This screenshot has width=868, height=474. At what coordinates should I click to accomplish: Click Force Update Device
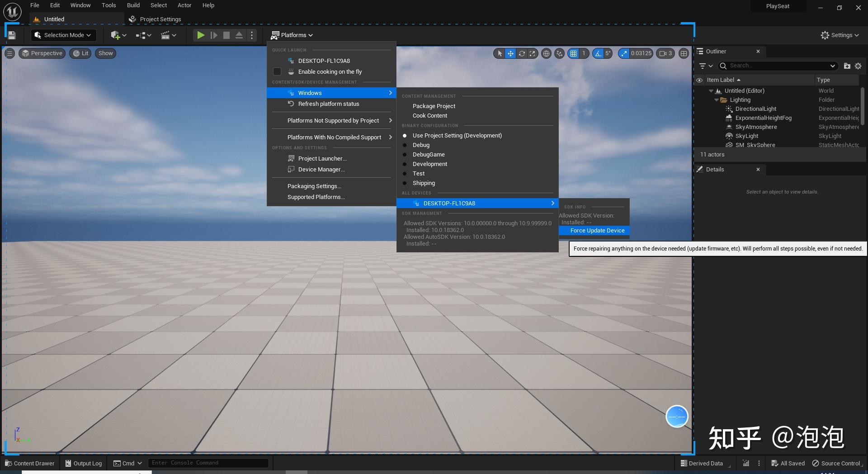(597, 231)
